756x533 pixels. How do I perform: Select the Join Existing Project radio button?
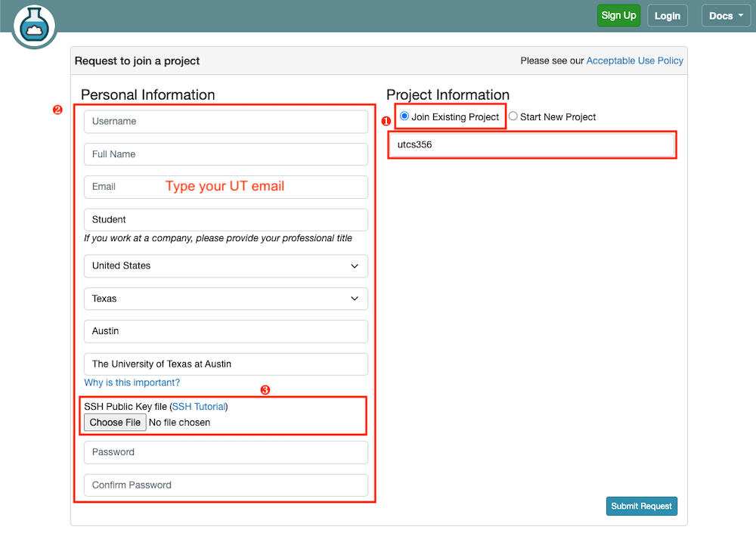(x=404, y=116)
